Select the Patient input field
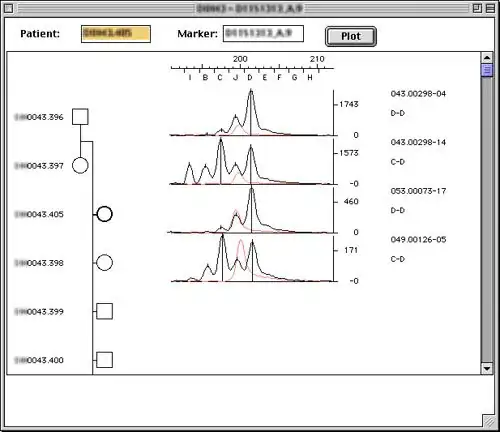The width and height of the screenshot is (500, 432). (116, 34)
